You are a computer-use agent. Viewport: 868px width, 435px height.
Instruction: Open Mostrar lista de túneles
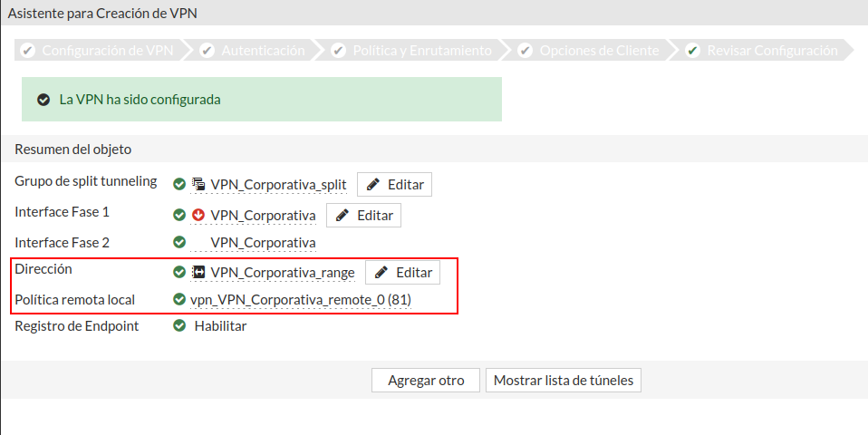pyautogui.click(x=564, y=381)
